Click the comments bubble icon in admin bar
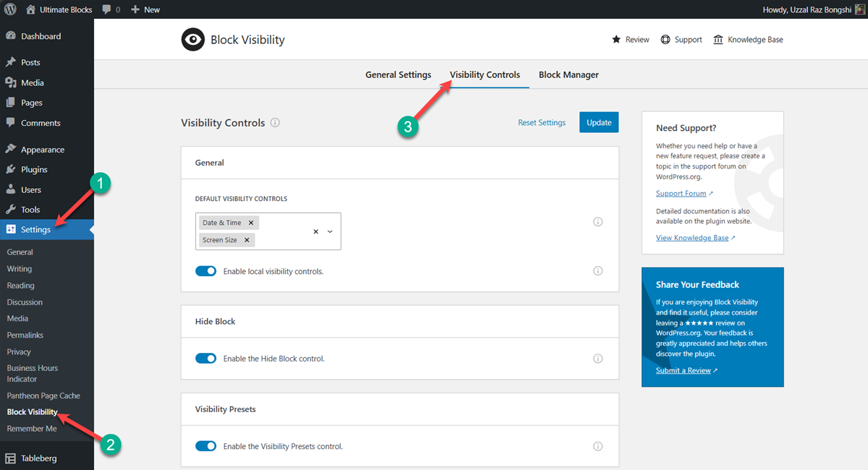 coord(107,9)
